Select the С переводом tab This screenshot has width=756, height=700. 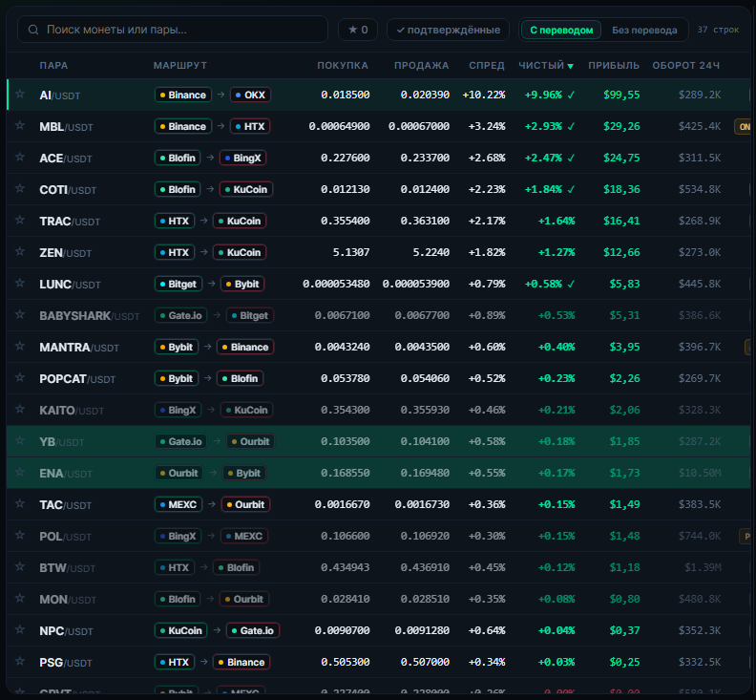pos(561,30)
